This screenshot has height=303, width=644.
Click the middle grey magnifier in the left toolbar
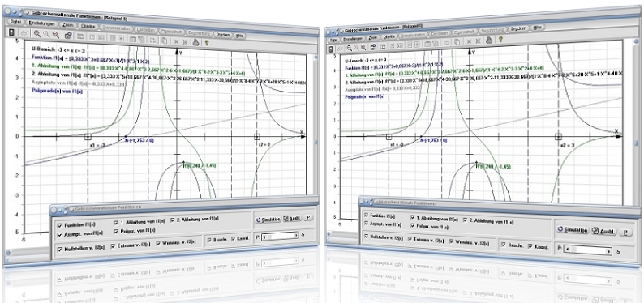pos(46,35)
